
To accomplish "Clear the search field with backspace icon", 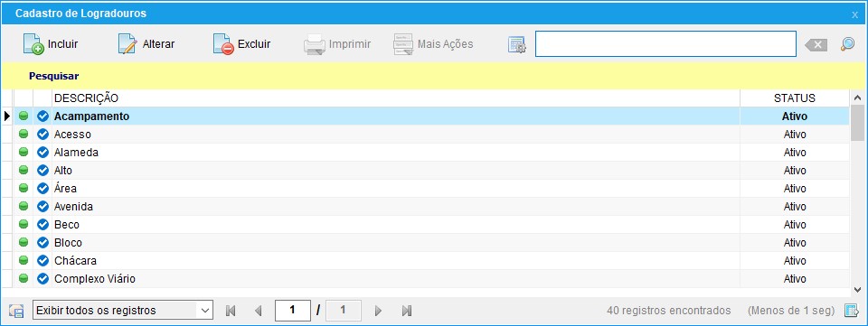I will [816, 45].
